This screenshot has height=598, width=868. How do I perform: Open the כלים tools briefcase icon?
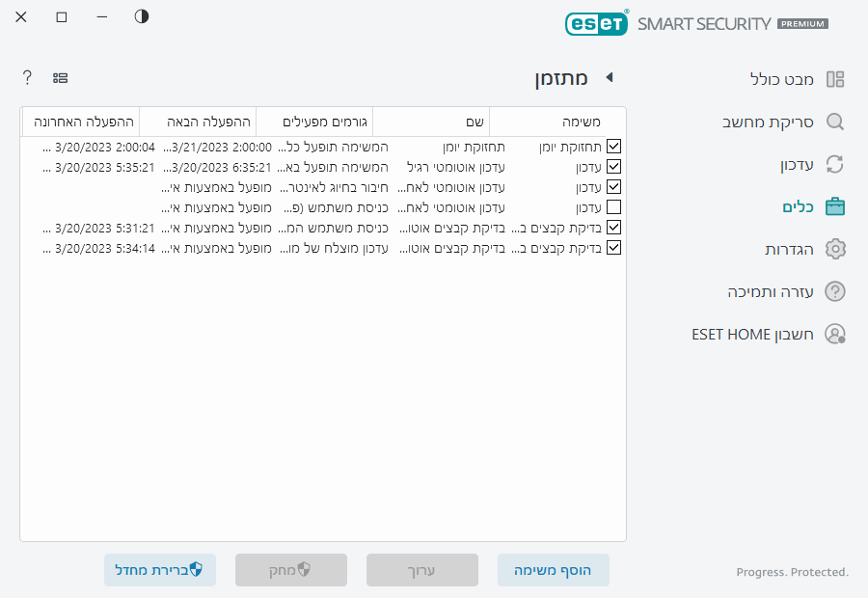coord(835,206)
